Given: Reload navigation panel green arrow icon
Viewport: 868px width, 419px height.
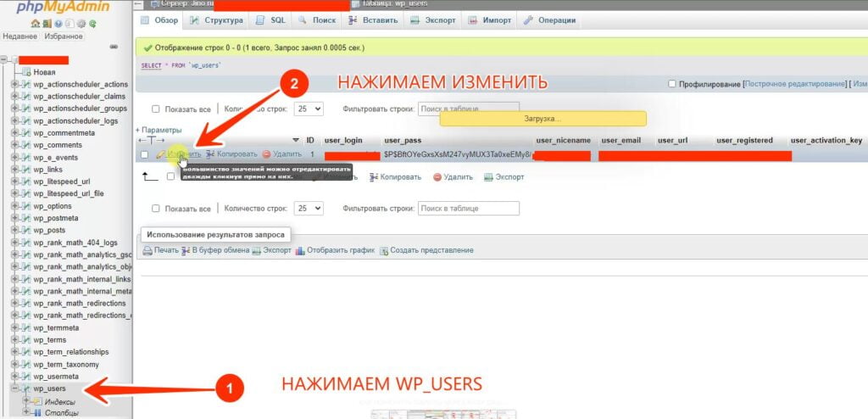Looking at the screenshot, I should click(92, 23).
